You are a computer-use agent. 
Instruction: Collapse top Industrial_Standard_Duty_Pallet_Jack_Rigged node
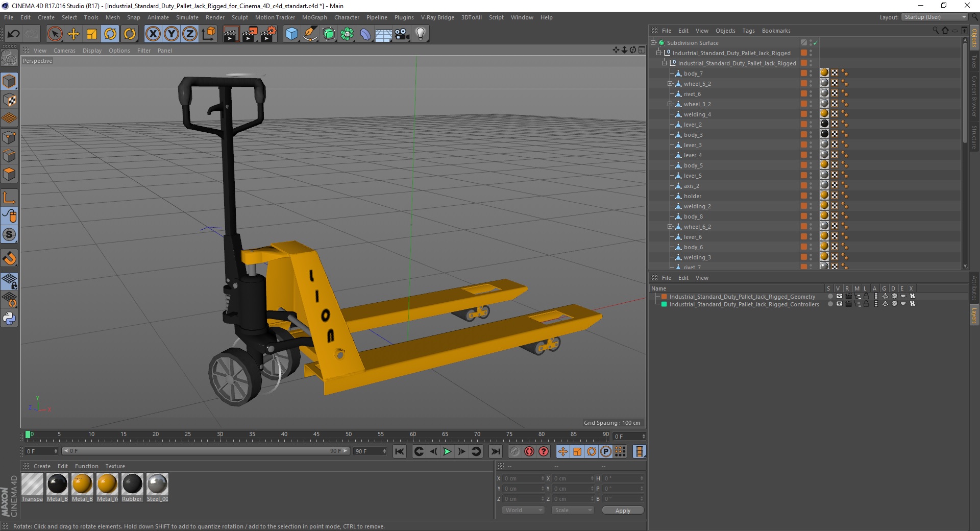tap(658, 53)
